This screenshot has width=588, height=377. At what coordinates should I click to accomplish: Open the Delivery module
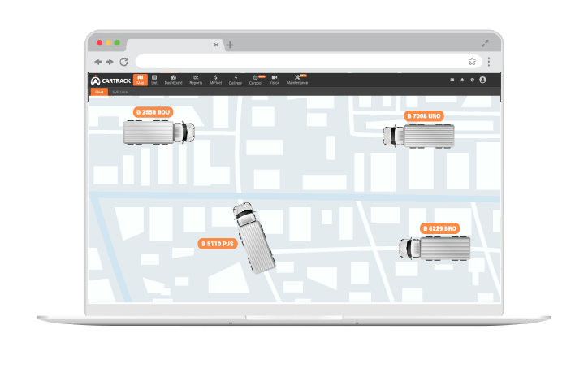click(236, 80)
